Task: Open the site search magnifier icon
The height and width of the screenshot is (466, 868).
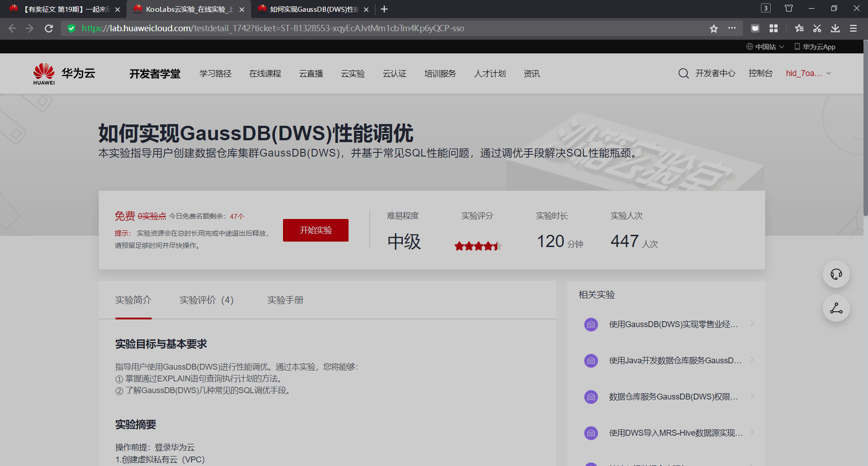Action: [x=684, y=73]
